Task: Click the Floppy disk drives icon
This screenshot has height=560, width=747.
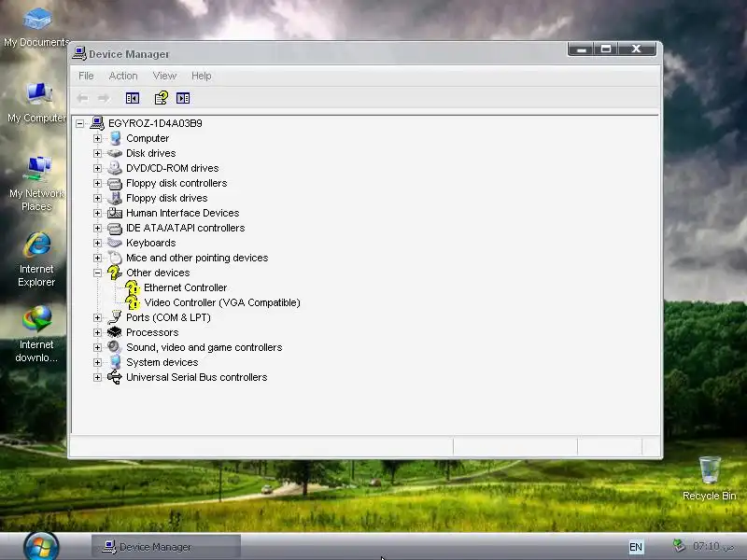Action: pos(115,198)
